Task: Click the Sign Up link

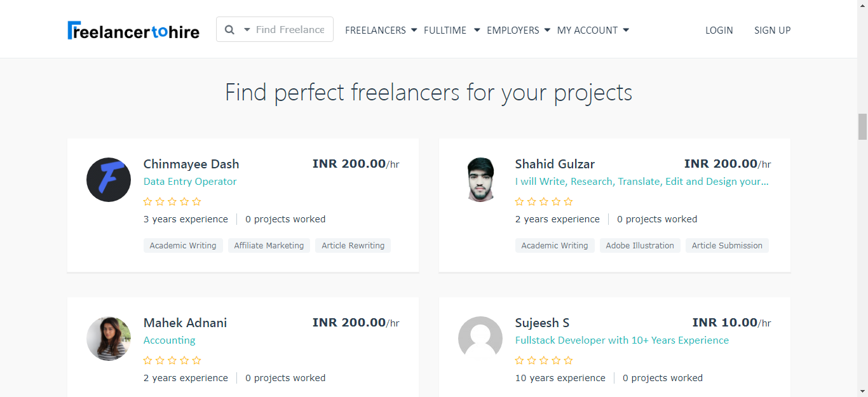Action: pyautogui.click(x=772, y=30)
